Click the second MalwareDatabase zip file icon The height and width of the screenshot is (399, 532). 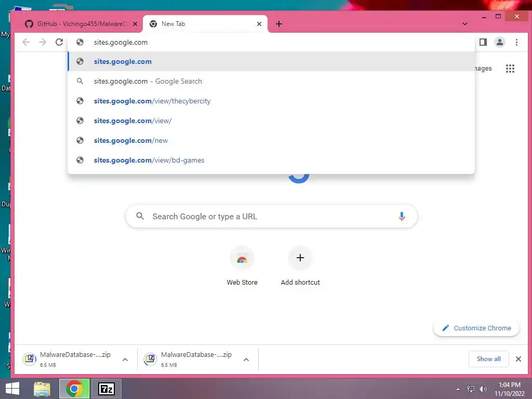150,359
